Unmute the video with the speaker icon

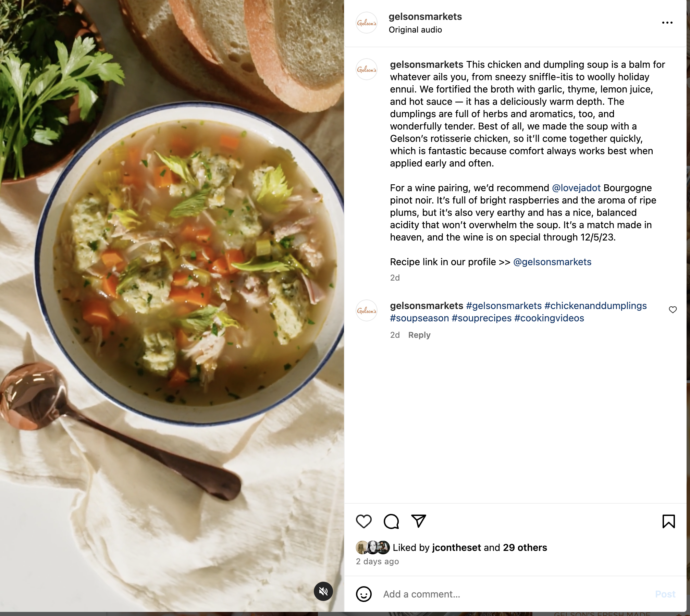[x=323, y=591]
